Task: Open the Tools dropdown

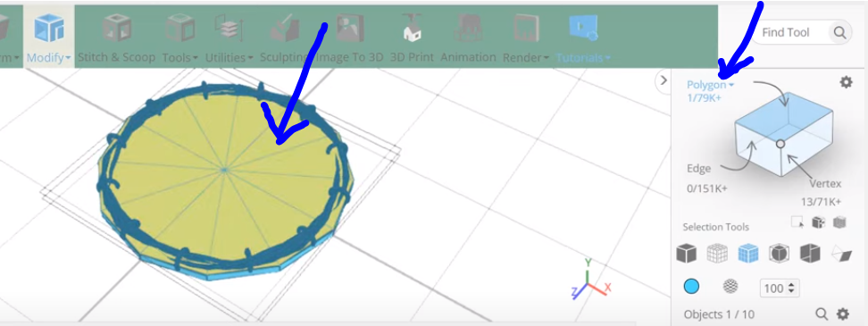Action: tap(180, 57)
